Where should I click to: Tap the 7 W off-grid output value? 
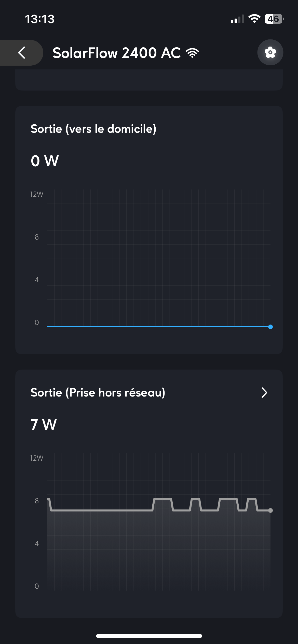(44, 425)
